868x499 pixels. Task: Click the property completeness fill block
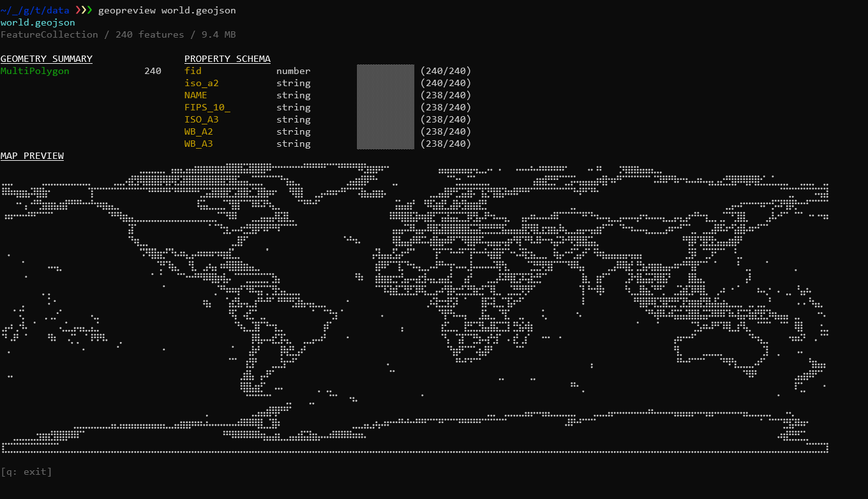pos(385,107)
